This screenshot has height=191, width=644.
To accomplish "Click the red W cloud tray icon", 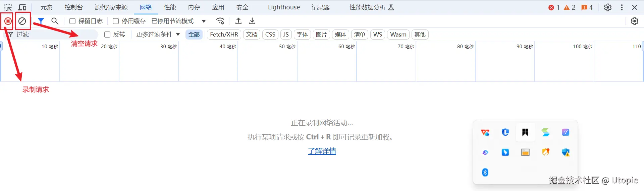I will tap(485, 132).
